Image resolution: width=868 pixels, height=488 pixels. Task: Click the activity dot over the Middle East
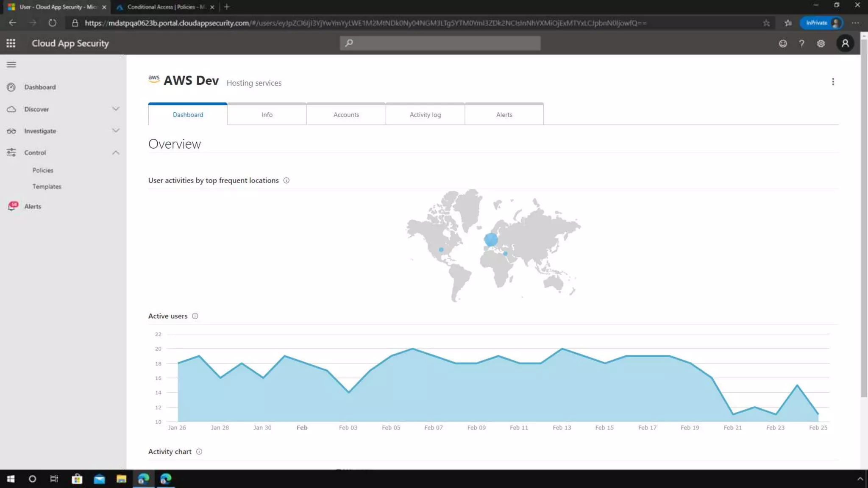[505, 254]
